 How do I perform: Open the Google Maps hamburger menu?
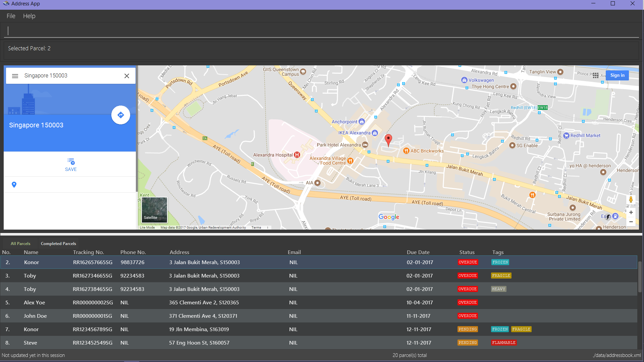15,76
